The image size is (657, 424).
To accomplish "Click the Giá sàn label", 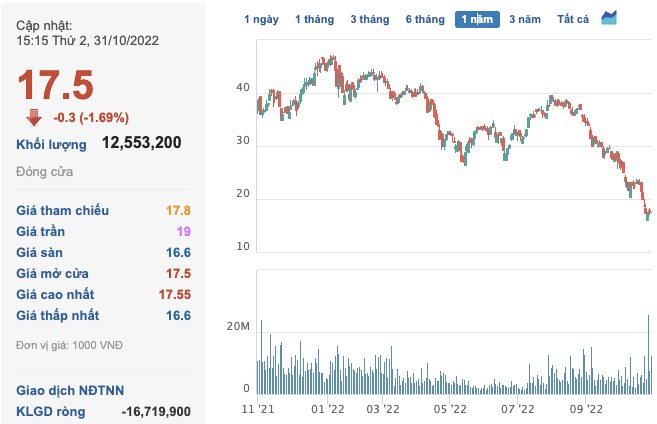I will tap(41, 252).
